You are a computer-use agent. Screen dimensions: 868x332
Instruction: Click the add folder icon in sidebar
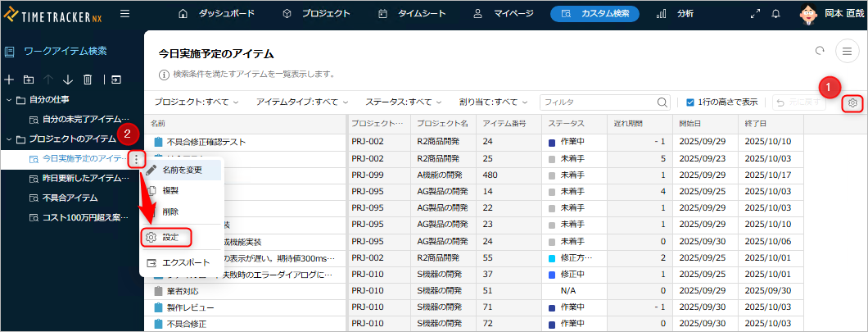(x=29, y=80)
